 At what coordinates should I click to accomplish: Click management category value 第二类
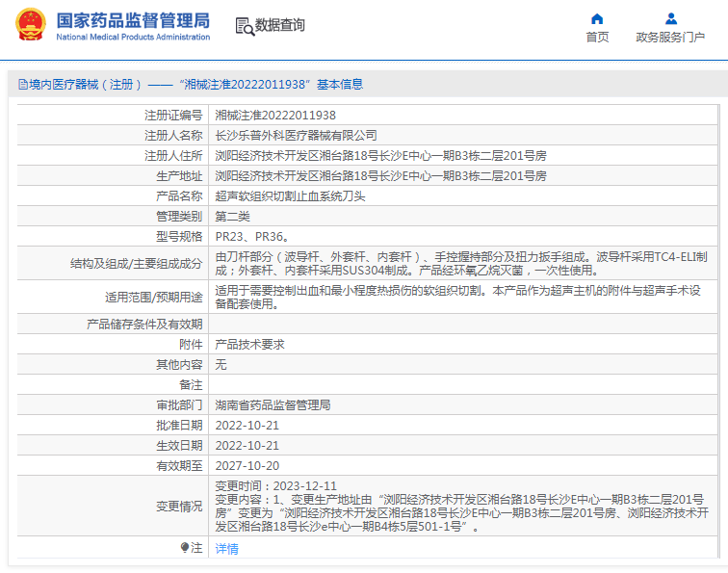[x=233, y=217]
